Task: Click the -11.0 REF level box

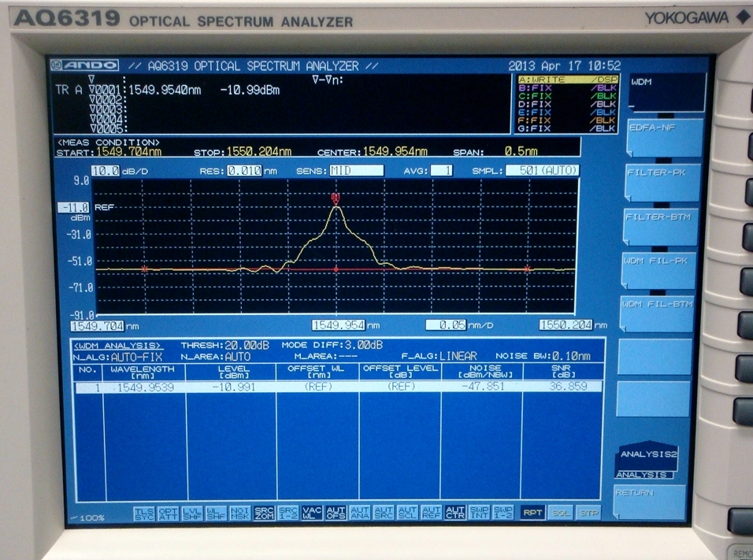Action: point(73,207)
